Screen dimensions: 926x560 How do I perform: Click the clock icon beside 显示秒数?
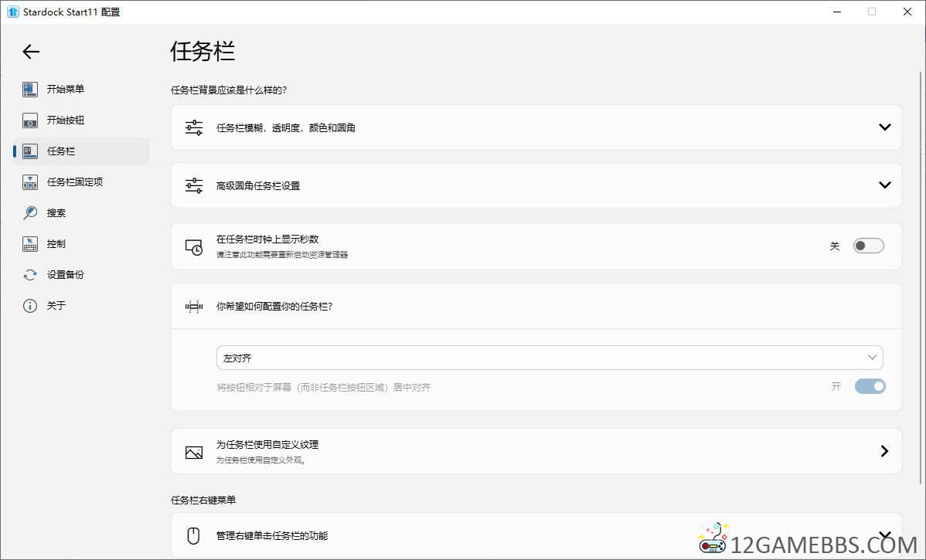194,247
